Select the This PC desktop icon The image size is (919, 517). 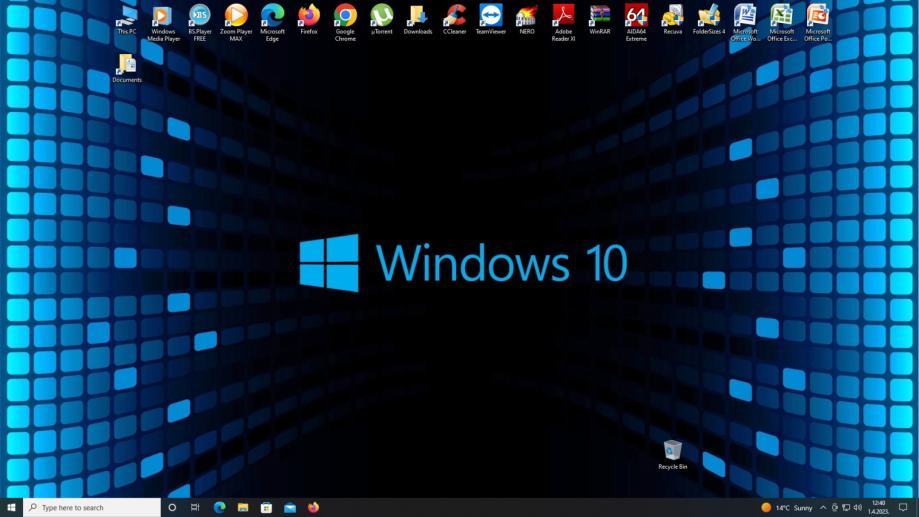pos(127,20)
